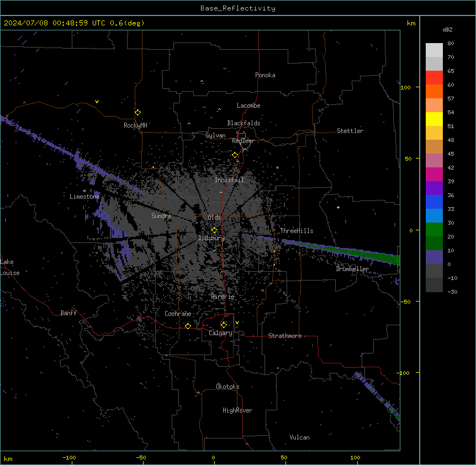Click the yellow diamond marker above Calgary label

click(224, 325)
